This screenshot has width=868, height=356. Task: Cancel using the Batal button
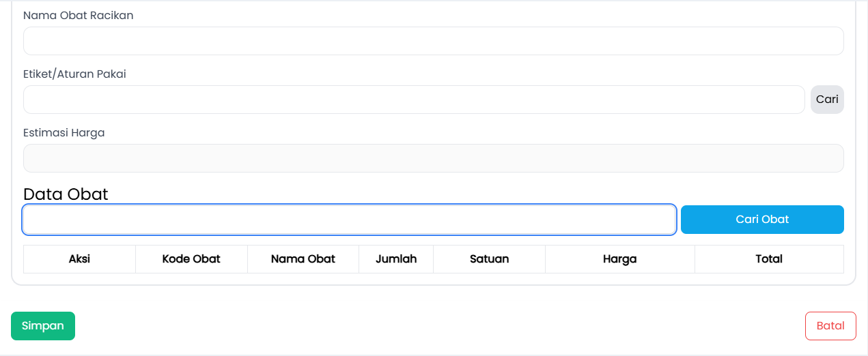(830, 326)
